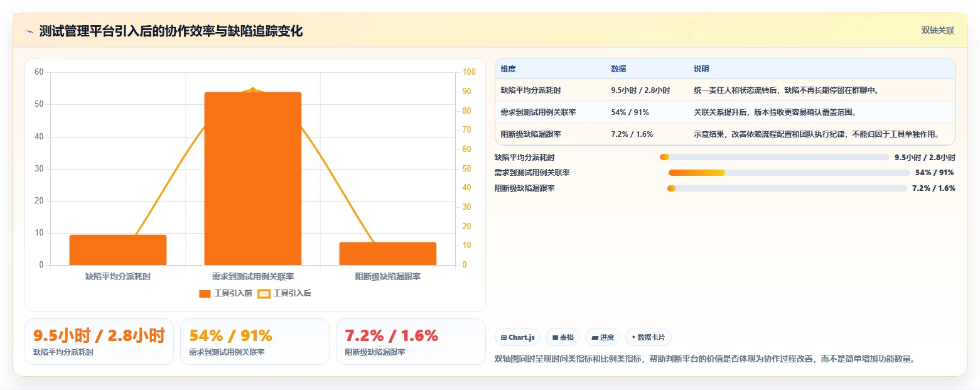Viewport: 980px width, 390px height.
Task: Click the orange bar for 缺陷平均分派耗时
Action: coord(118,250)
